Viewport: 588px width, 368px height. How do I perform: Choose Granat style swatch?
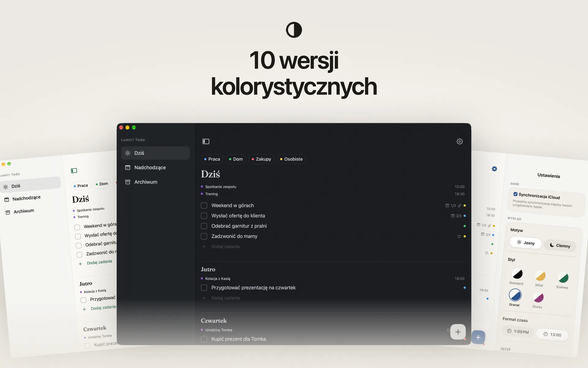coord(515,295)
